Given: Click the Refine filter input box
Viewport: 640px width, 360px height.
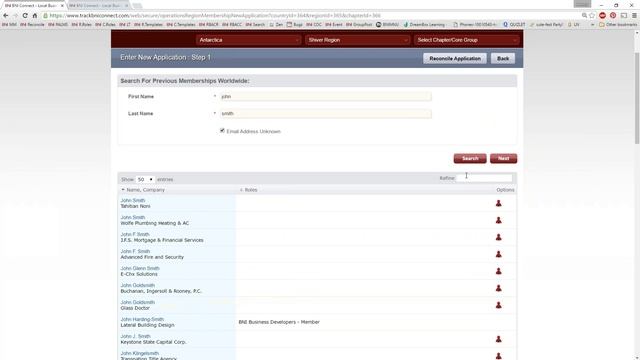Looking at the screenshot, I should (x=484, y=178).
